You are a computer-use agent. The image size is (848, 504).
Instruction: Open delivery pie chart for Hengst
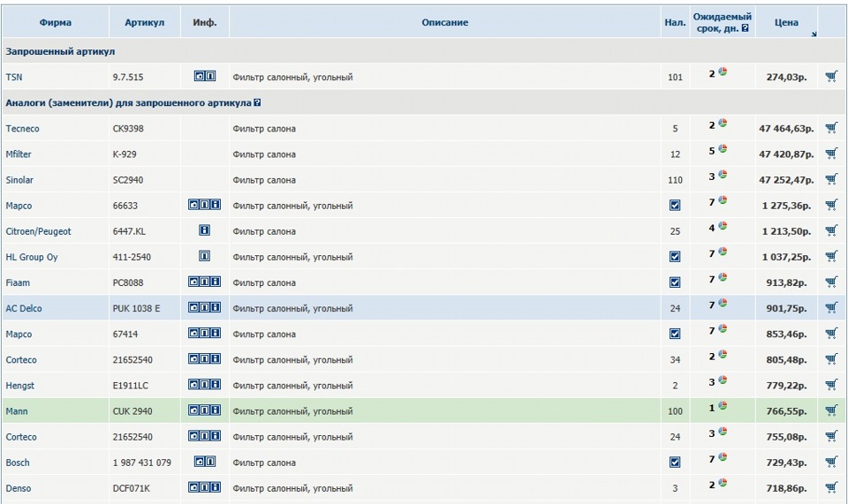(x=723, y=380)
